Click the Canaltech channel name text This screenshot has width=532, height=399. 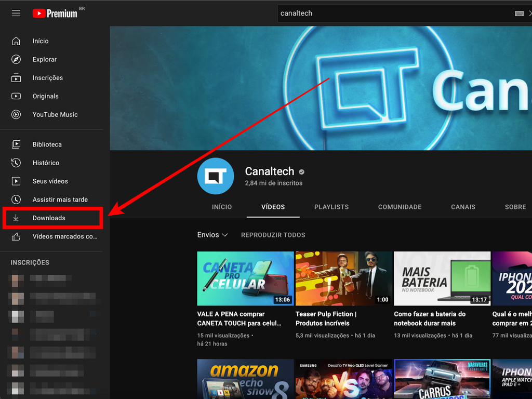tap(270, 171)
